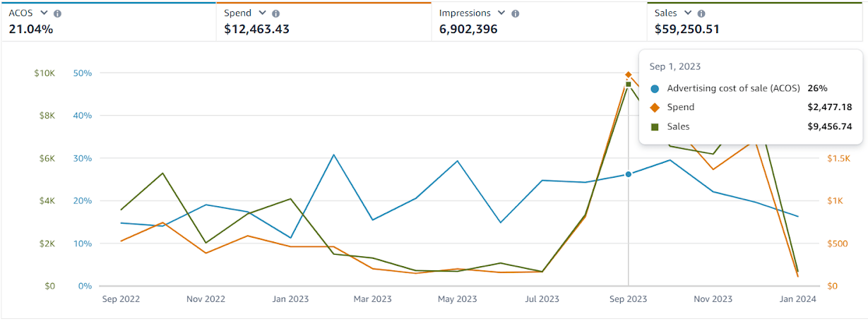Select the Impressions 6,902,396 metric card
The image size is (868, 331).
coord(539,21)
